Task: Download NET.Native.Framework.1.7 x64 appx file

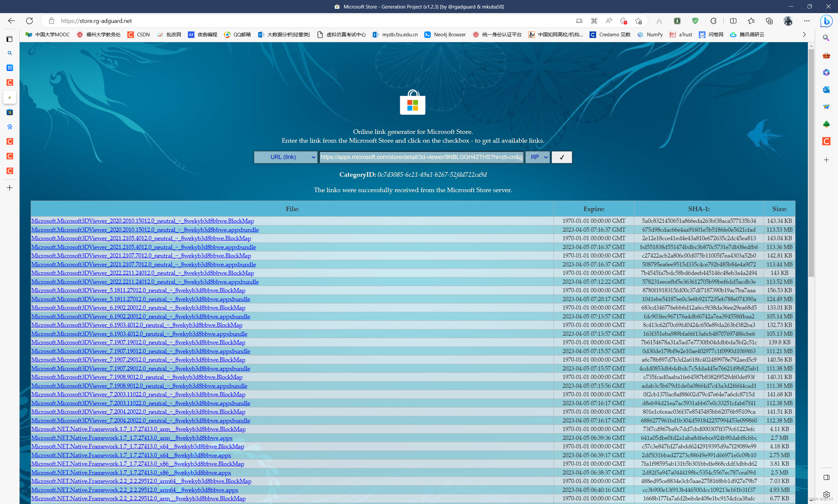Action: coord(131,455)
